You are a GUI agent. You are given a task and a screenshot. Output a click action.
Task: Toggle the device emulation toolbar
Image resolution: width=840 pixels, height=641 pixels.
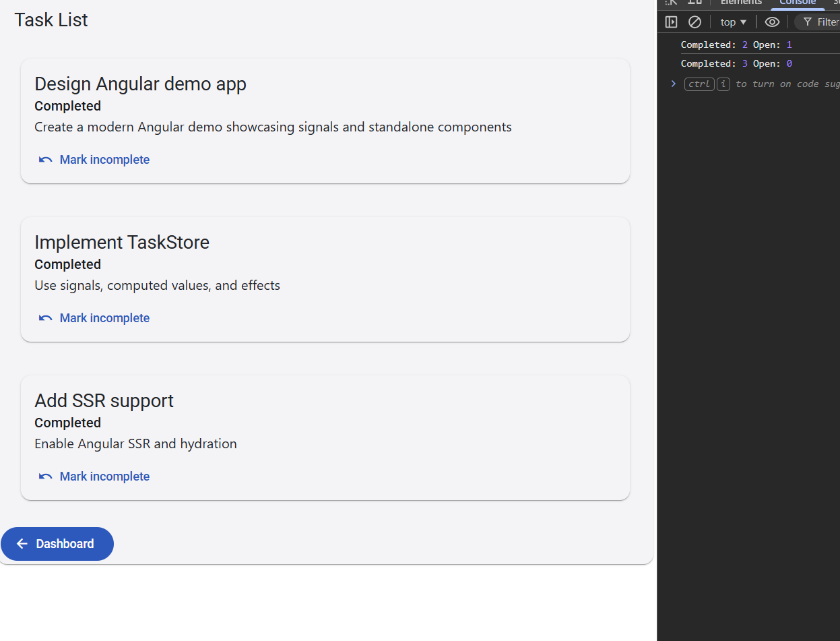694,3
